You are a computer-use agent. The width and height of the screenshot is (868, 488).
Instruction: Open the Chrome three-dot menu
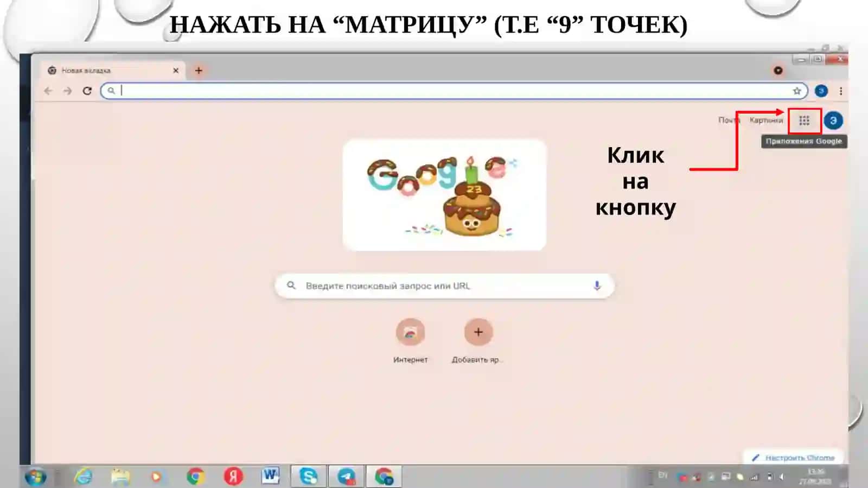840,91
